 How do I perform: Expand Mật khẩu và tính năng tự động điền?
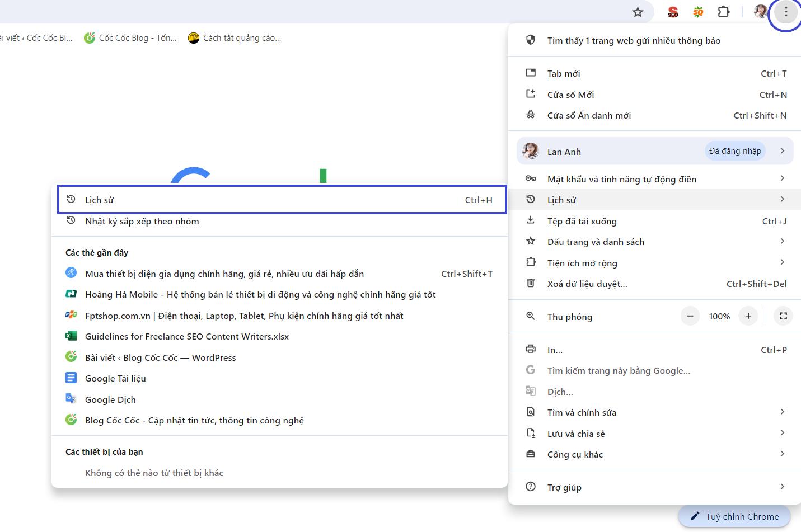coord(655,179)
